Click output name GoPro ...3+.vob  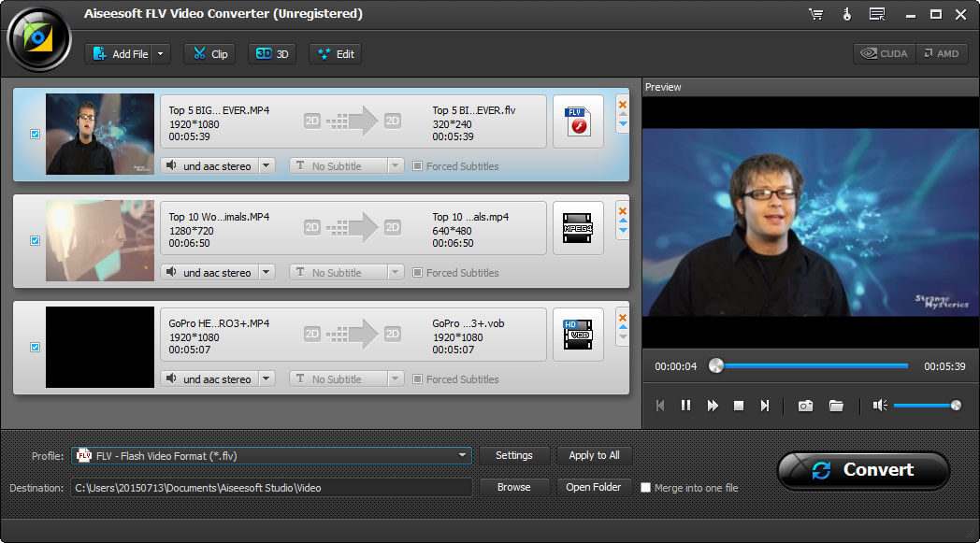pyautogui.click(x=468, y=323)
